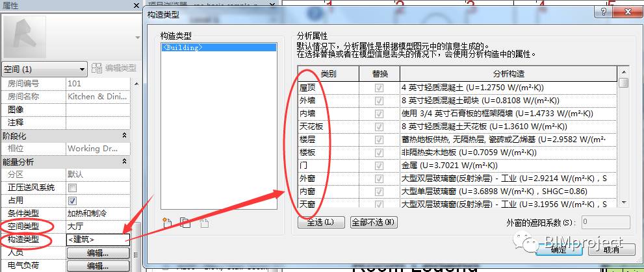The height and width of the screenshot is (272, 644).
Task: Click the analysis properties table vertical scrollbar
Action: click(625, 136)
